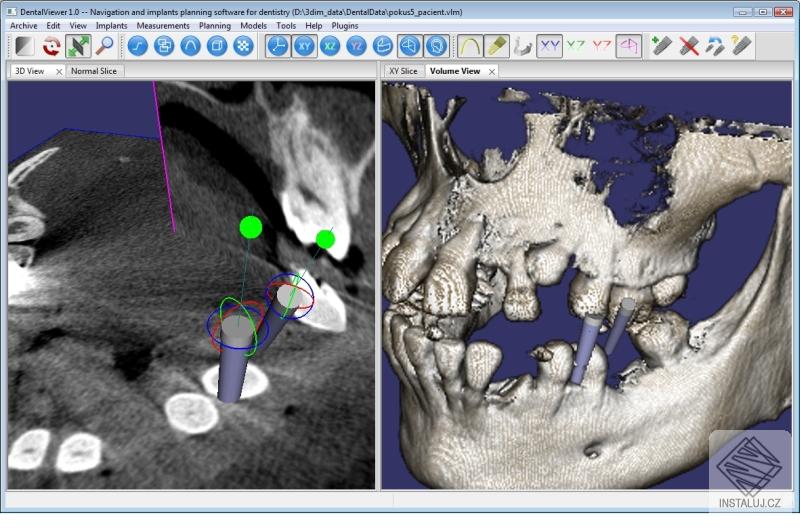Click the blue checkerboard pattern icon
Image resolution: width=800 pixels, height=530 pixels.
coord(243,46)
